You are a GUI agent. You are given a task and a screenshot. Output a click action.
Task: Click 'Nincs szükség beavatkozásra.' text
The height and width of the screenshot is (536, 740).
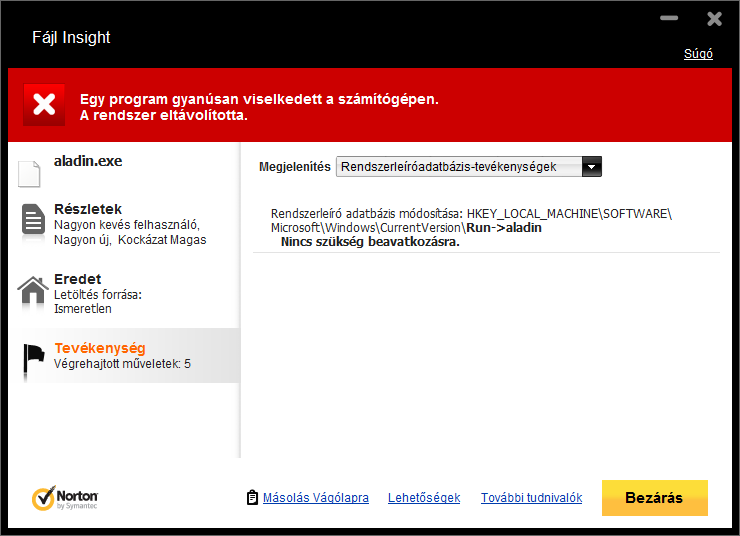pos(370,242)
